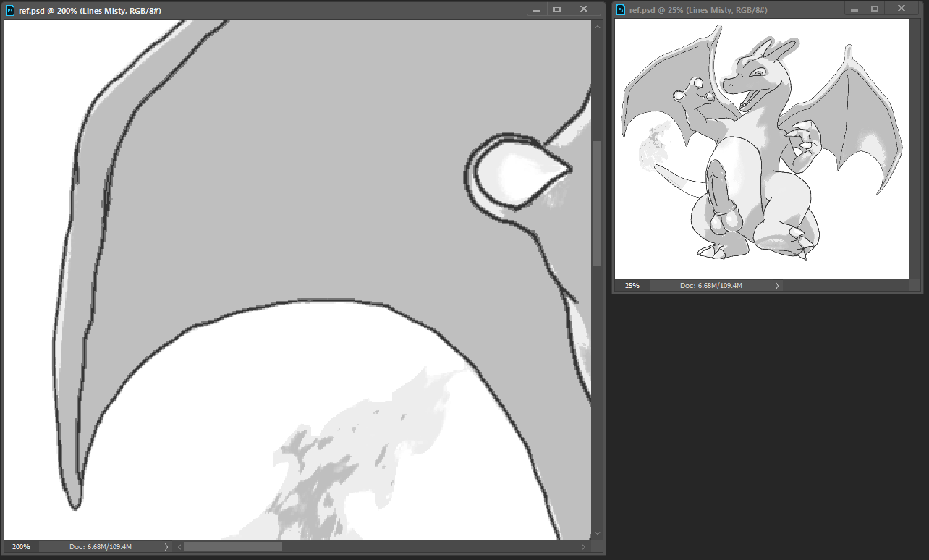Close the ref.psd @ 25% document window
Screen dimensions: 929x560
click(x=901, y=9)
